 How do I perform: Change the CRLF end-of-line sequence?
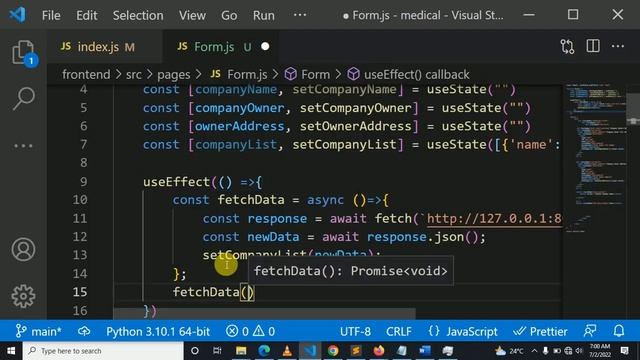pos(399,331)
